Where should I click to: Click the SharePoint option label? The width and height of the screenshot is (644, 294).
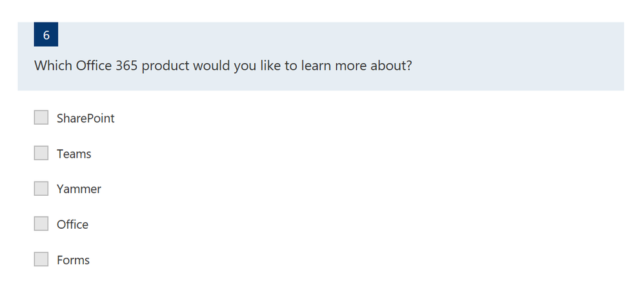85,118
